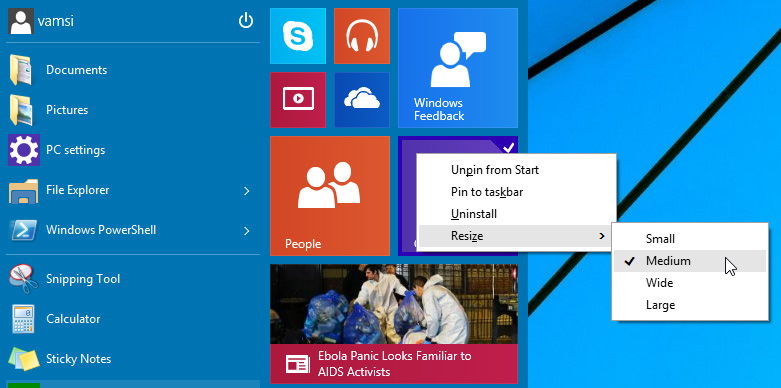Open Snipping Tool label
Screen dimensions: 781x388
click(x=83, y=279)
